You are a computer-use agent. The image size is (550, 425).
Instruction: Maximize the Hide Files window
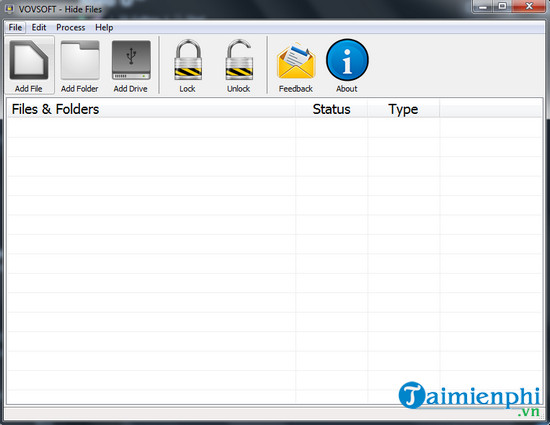coord(503,7)
